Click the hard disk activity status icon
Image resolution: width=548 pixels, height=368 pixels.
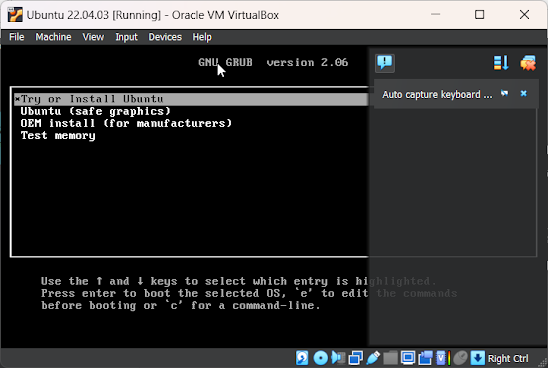(x=302, y=358)
